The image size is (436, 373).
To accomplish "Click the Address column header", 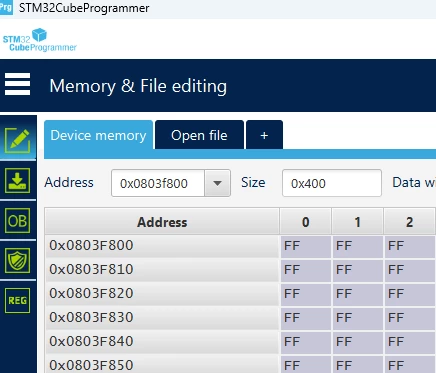I will 162,222.
